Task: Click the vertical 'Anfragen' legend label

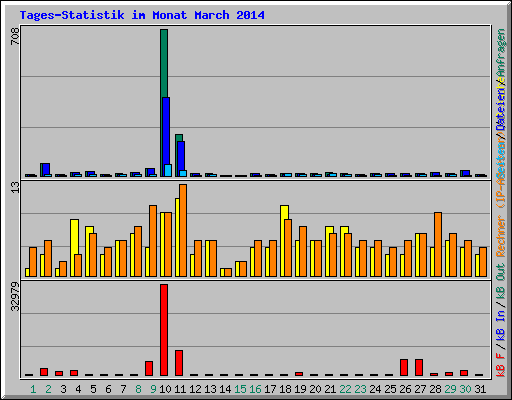Action: [500, 53]
